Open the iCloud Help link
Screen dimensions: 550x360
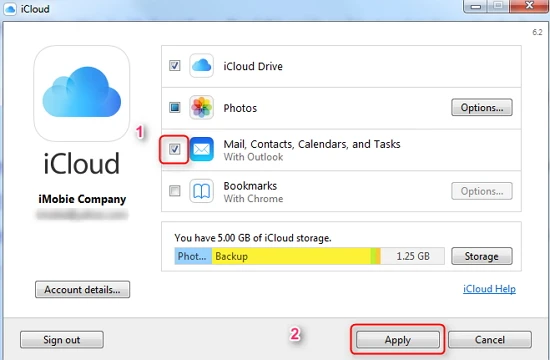point(489,289)
